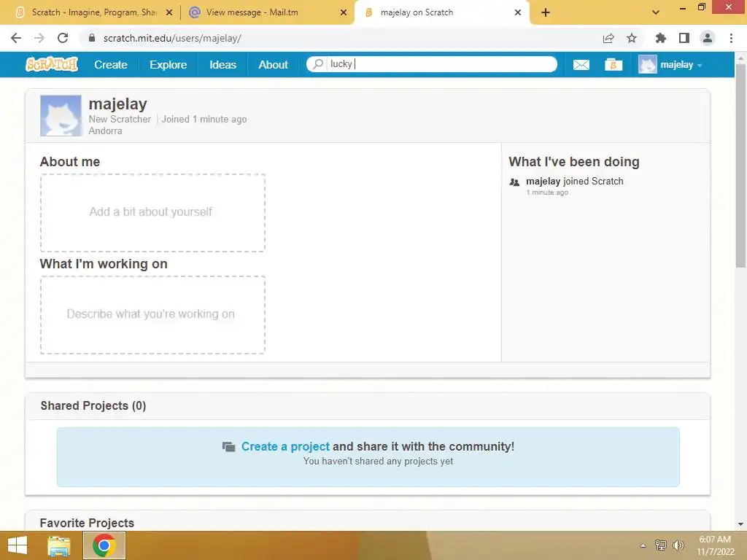The width and height of the screenshot is (747, 560).
Task: Open the Windows Start button
Action: point(18,545)
